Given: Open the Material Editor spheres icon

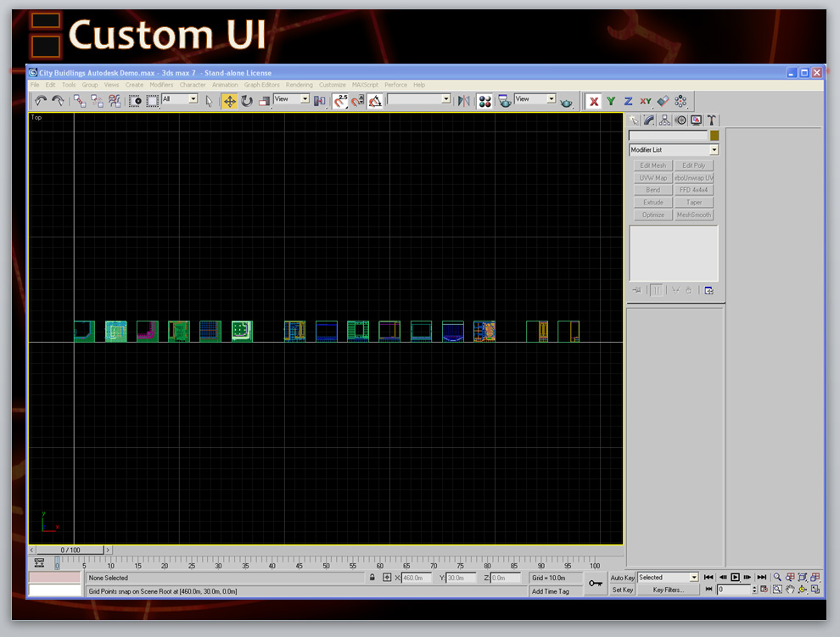Looking at the screenshot, I should [484, 101].
